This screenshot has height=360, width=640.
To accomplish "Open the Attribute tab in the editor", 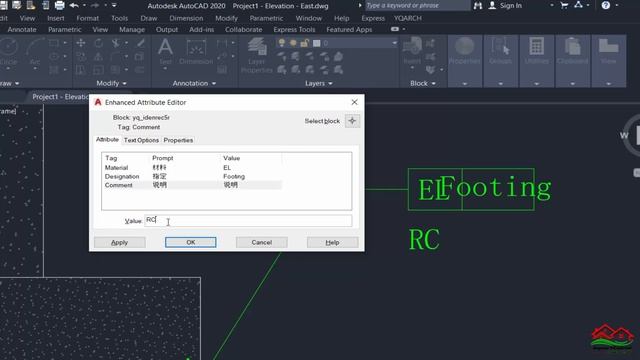I will [x=107, y=140].
